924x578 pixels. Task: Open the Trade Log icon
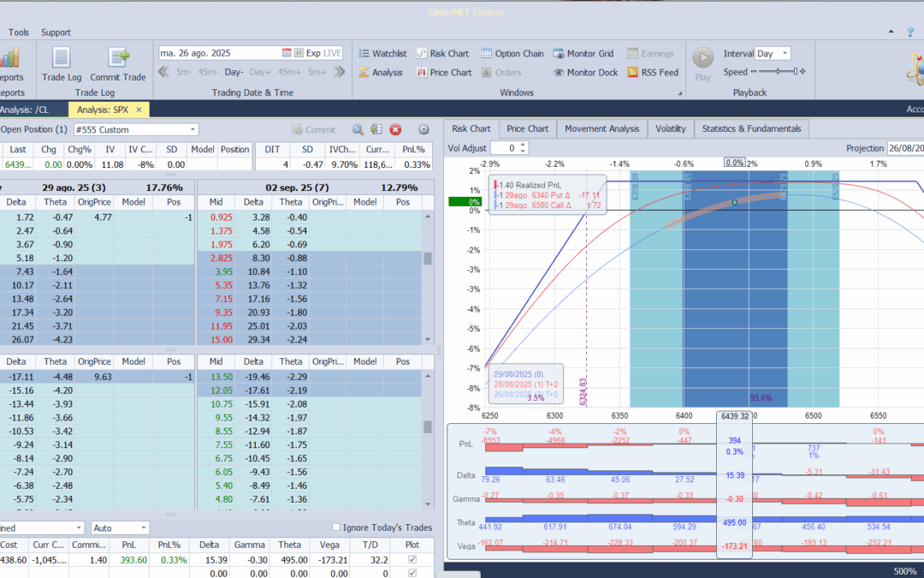(62, 58)
